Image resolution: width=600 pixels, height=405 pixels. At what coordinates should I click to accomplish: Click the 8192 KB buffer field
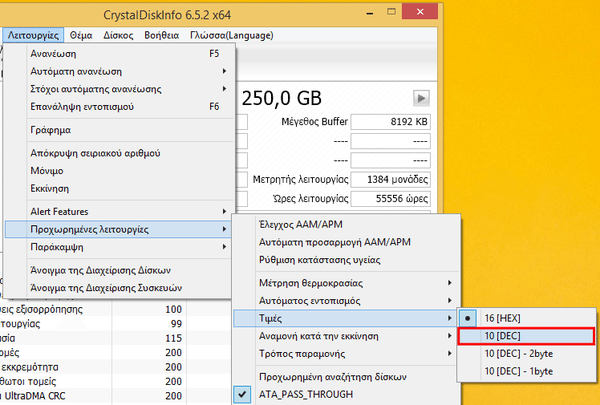tap(391, 122)
